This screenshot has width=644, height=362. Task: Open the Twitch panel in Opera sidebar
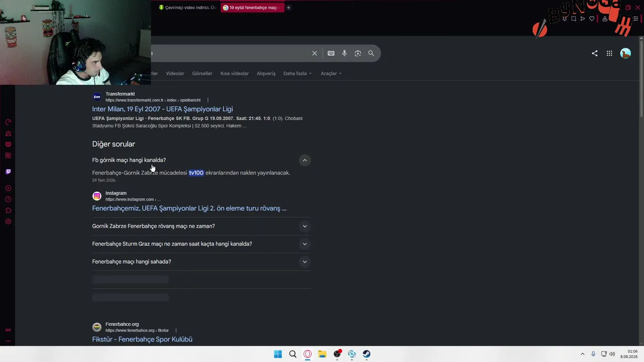(8, 171)
